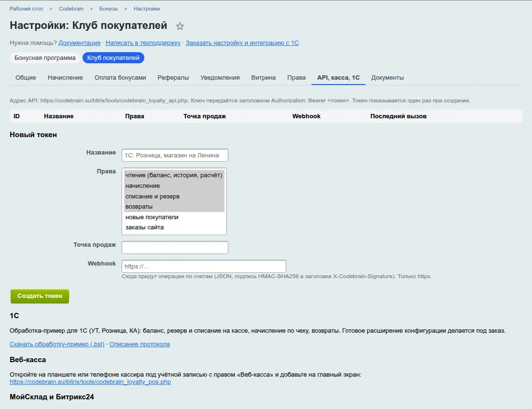Click Написать в техподдержку link
Image resolution: width=532 pixels, height=409 pixels.
pyautogui.click(x=143, y=43)
